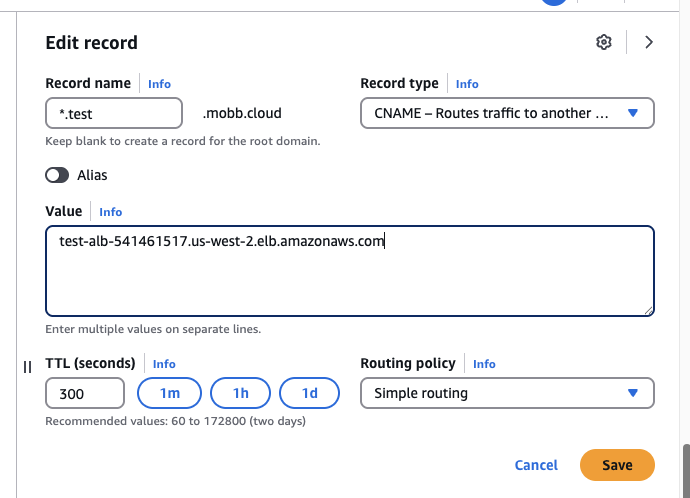This screenshot has width=690, height=498.
Task: Focus the Record name field containing *.test
Action: tap(114, 113)
